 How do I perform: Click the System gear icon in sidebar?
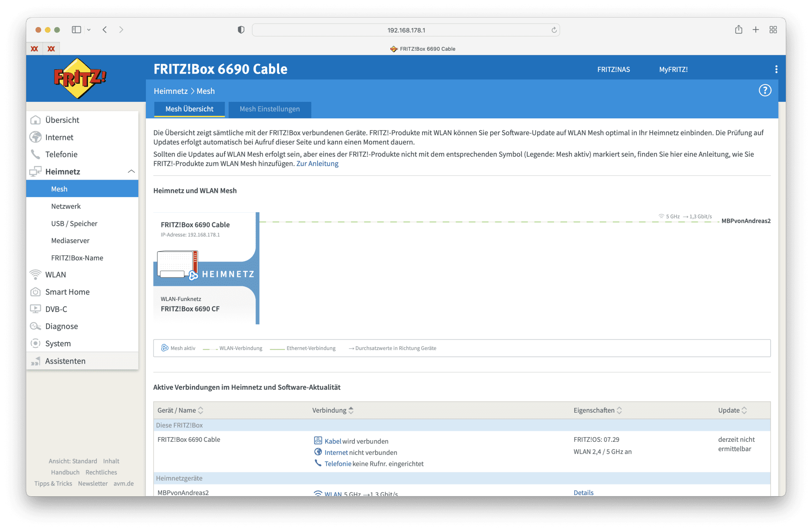coord(36,344)
